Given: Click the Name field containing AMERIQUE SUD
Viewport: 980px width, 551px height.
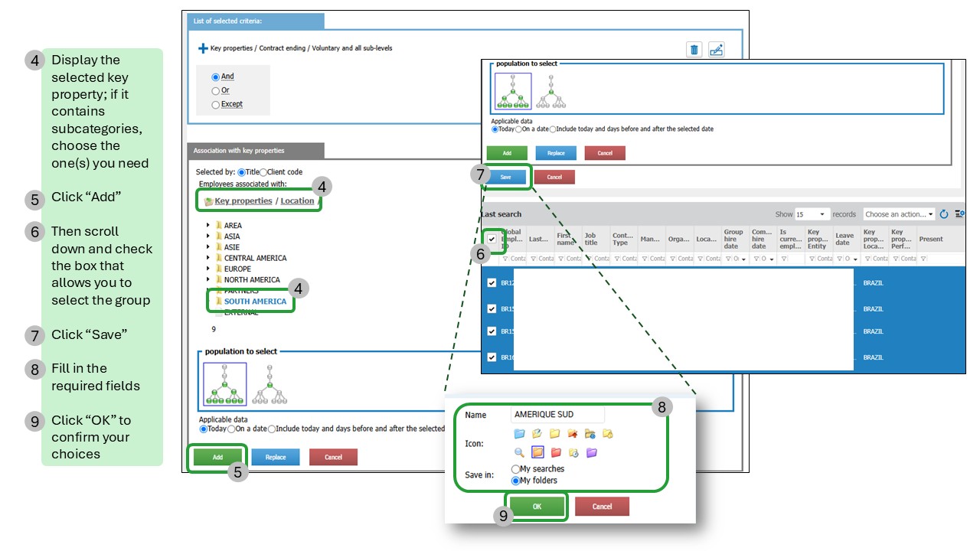Looking at the screenshot, I should point(557,415).
